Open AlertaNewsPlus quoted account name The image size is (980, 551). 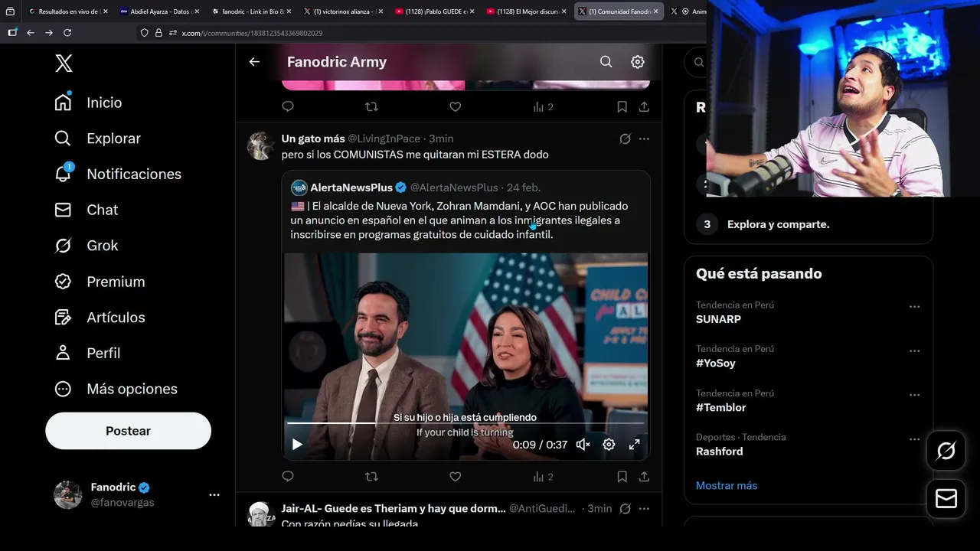[x=351, y=187]
